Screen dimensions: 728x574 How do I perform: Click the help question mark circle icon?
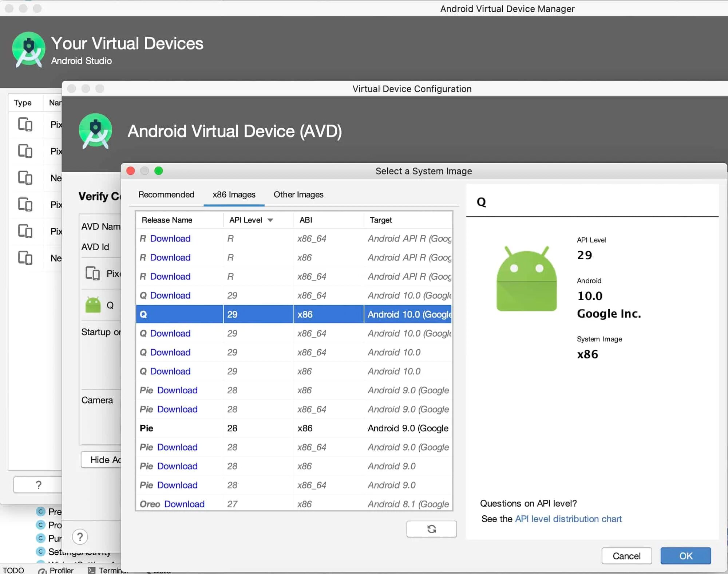pos(80,536)
